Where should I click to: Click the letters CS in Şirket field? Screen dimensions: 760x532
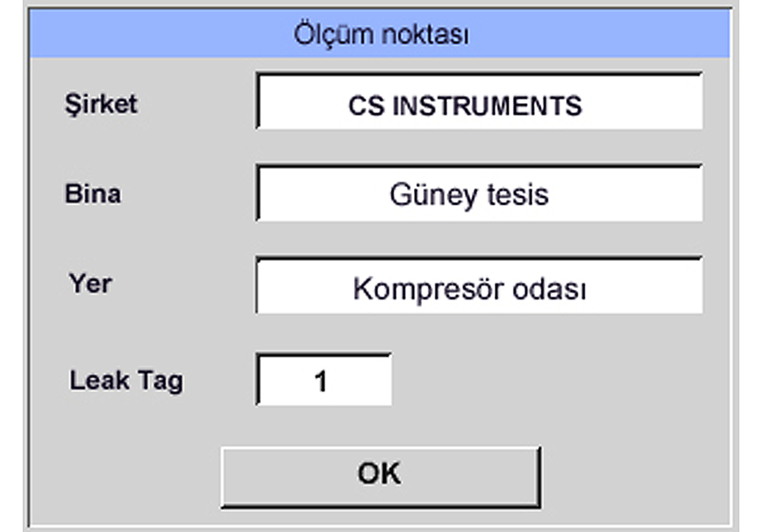click(366, 106)
